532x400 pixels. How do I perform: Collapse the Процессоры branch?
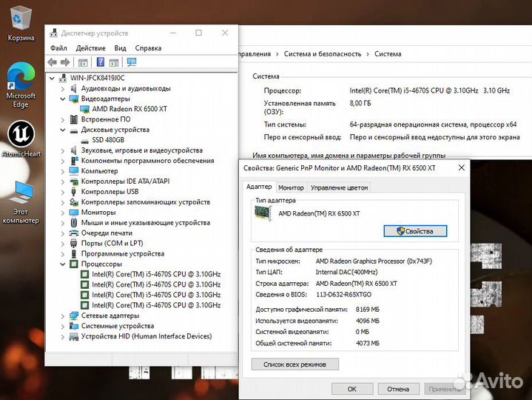click(63, 264)
